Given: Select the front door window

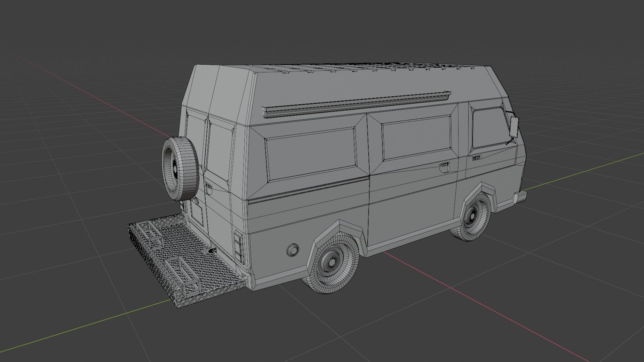Looking at the screenshot, I should (490, 128).
